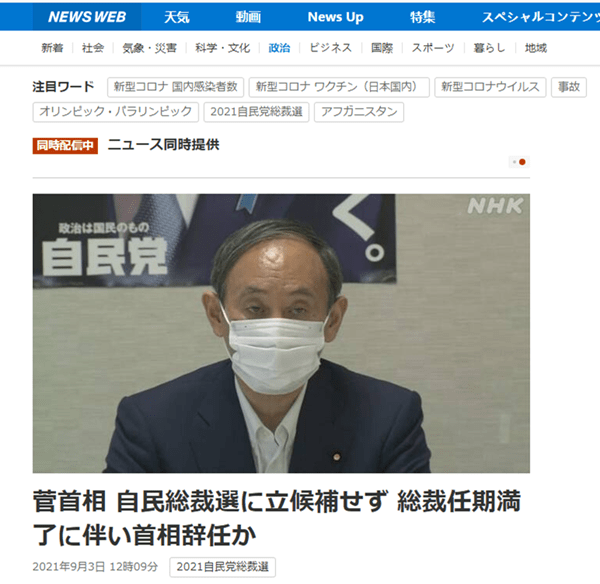Click the small gray carousel dot
The width and height of the screenshot is (600, 584).
514,162
